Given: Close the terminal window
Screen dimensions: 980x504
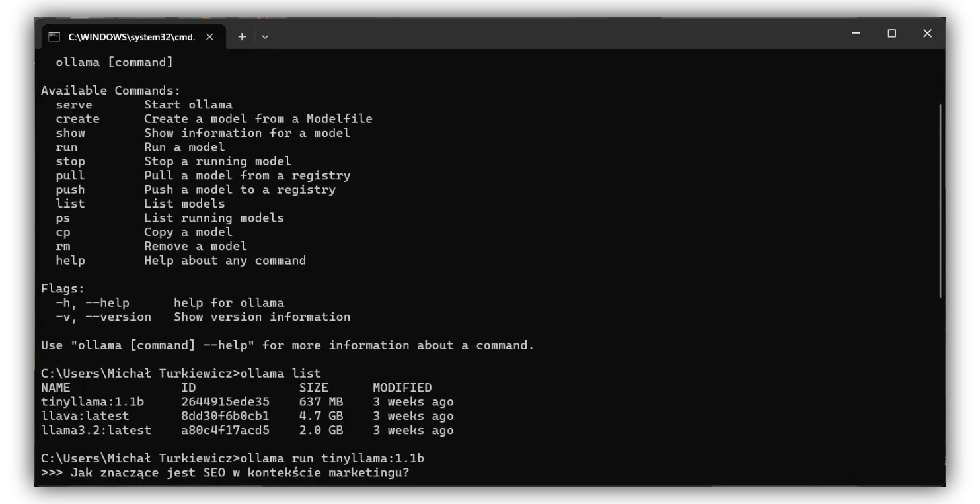Looking at the screenshot, I should (927, 34).
